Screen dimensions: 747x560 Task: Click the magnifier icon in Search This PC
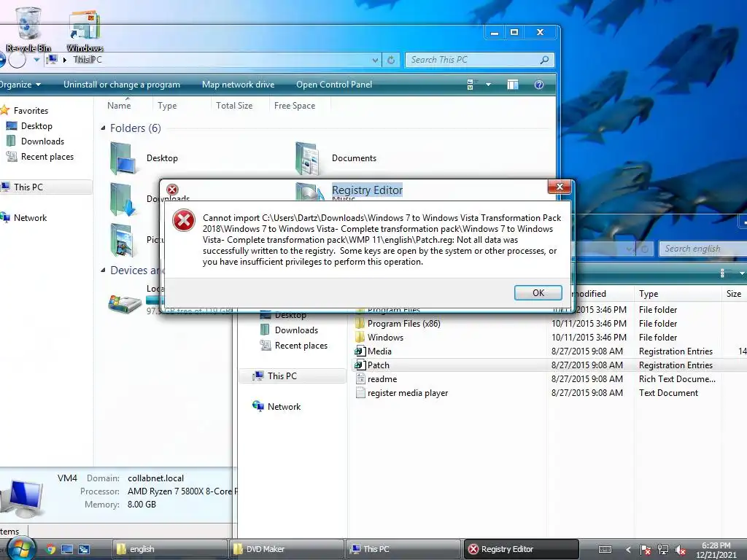544,60
